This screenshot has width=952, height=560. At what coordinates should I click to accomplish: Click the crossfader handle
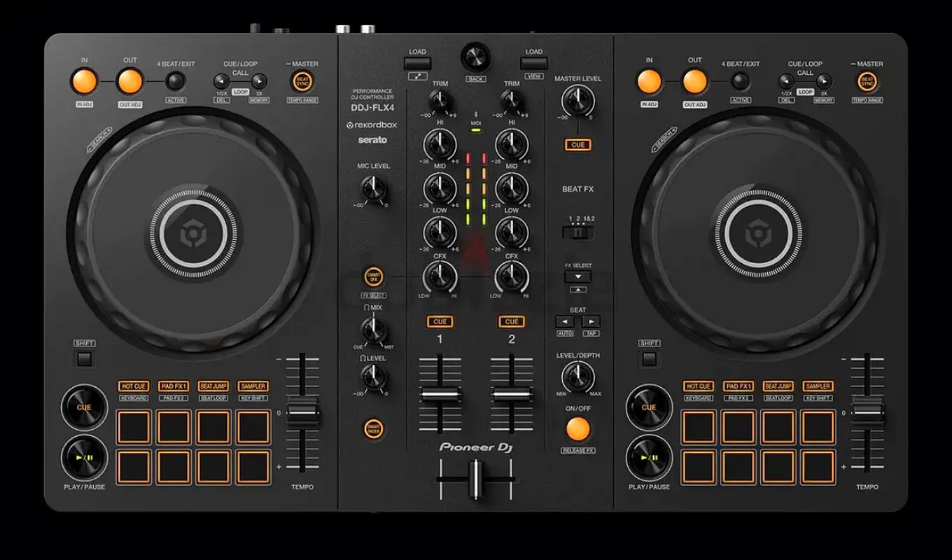tap(476, 479)
